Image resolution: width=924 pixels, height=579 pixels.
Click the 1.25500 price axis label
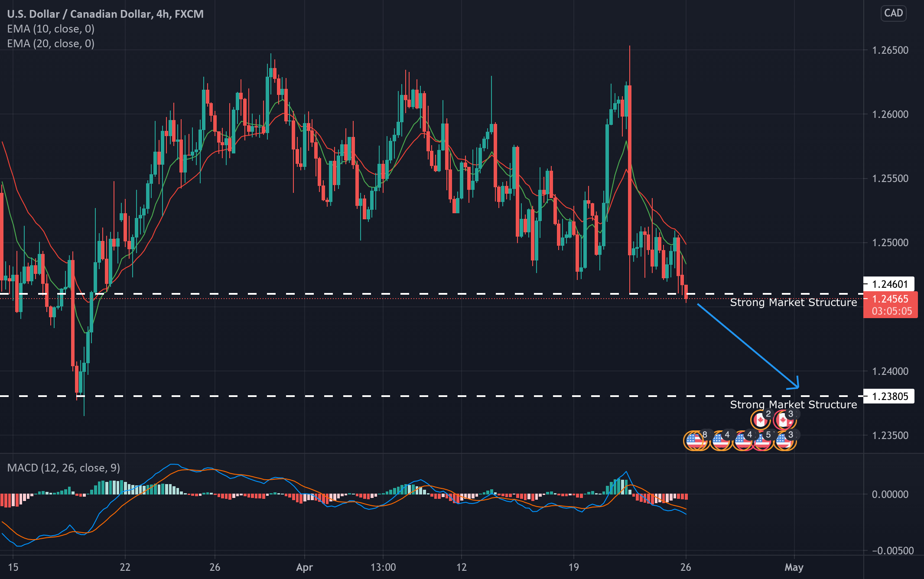(890, 179)
